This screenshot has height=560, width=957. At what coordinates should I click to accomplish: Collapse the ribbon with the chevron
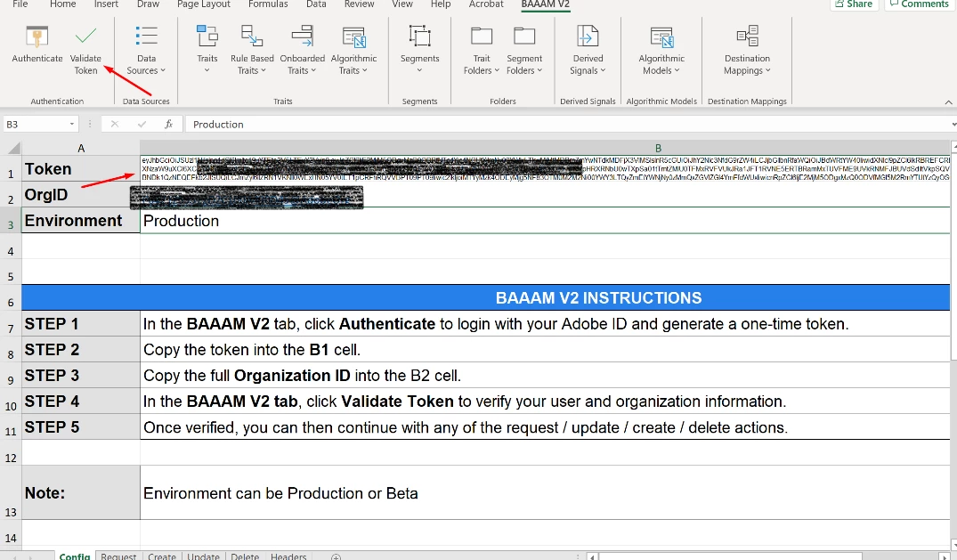tap(948, 102)
